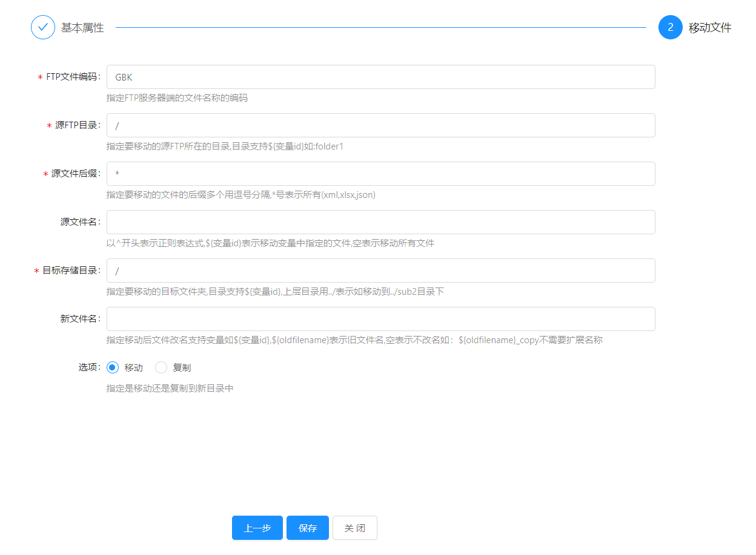Viewport: 756px width, 555px height.
Task: Dismiss the dialog with 关闭 button
Action: click(355, 528)
